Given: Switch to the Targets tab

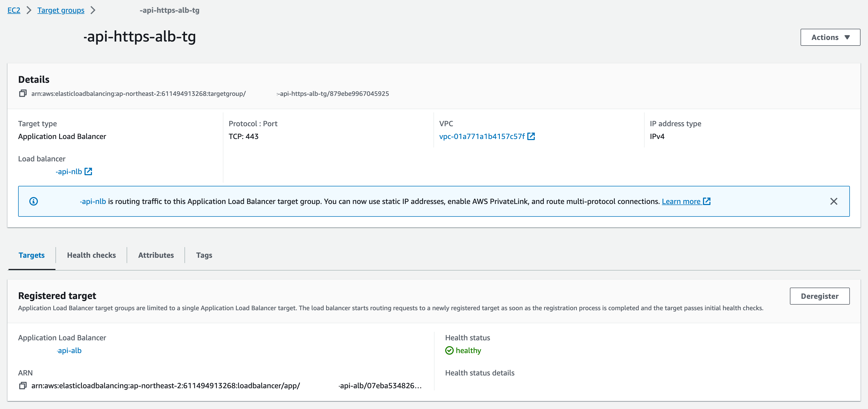Looking at the screenshot, I should [x=32, y=255].
